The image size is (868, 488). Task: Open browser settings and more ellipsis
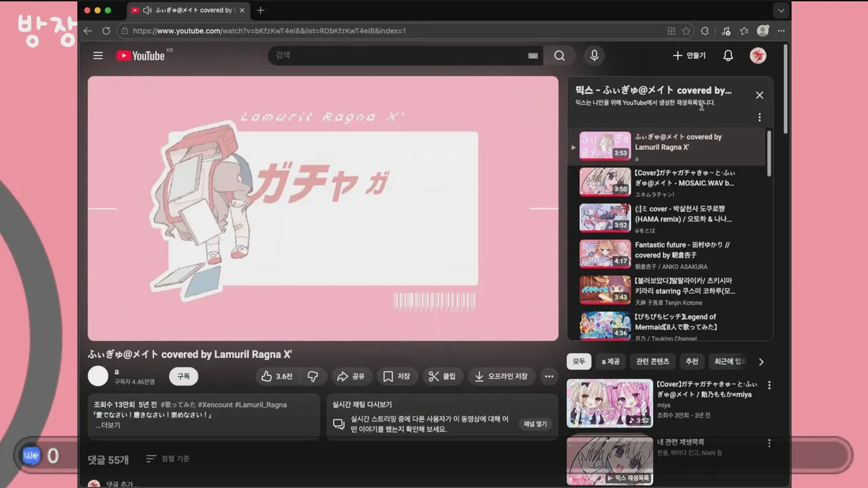pyautogui.click(x=781, y=30)
